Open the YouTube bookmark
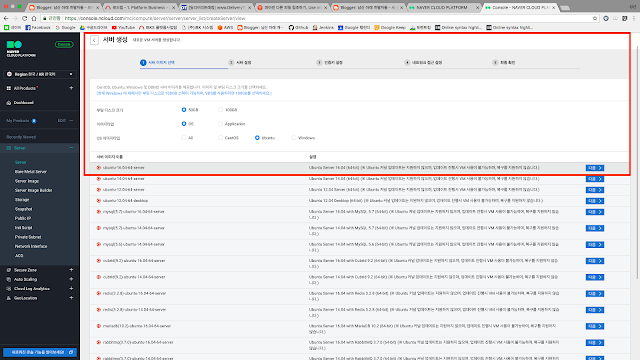640x360 pixels. point(123,28)
